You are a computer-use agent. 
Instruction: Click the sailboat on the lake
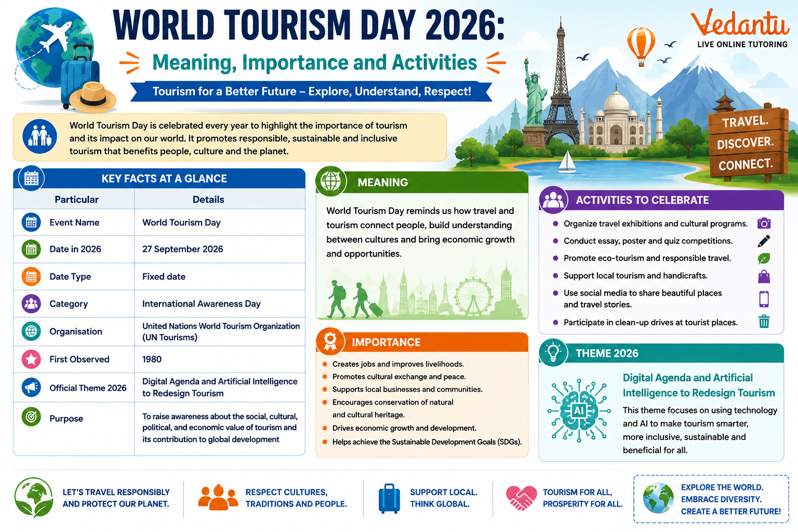pos(567,162)
